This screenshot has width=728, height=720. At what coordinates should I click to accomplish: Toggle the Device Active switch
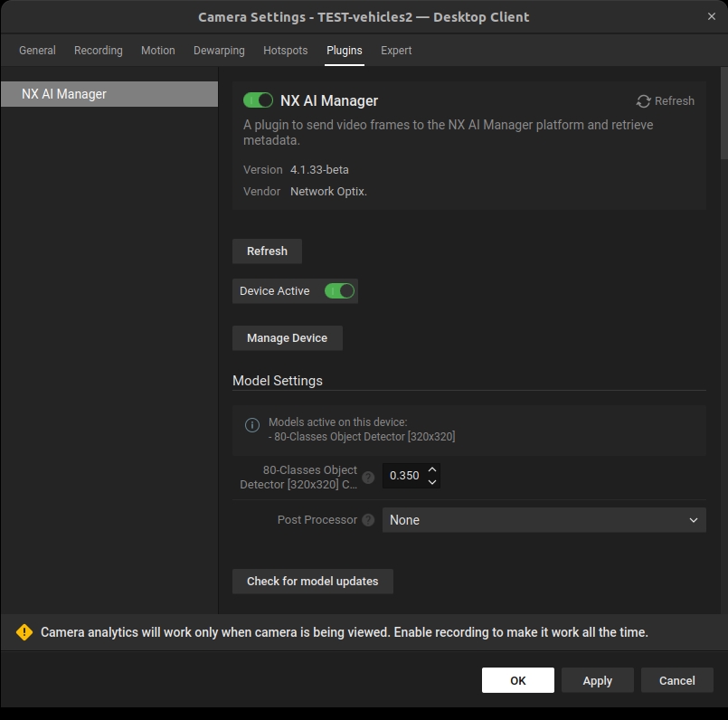pyautogui.click(x=339, y=291)
